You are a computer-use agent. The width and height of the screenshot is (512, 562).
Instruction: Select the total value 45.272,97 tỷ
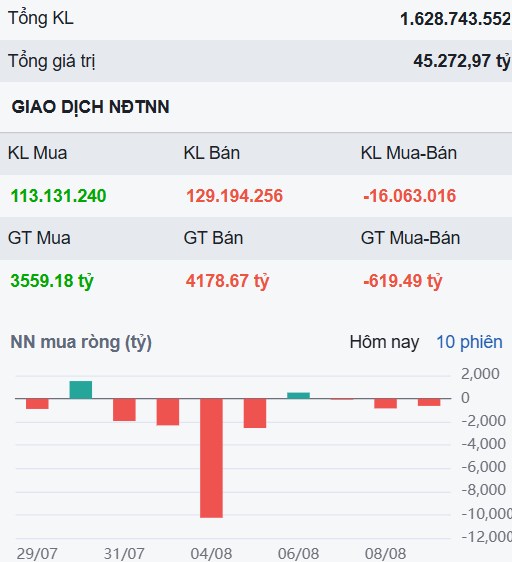point(462,61)
